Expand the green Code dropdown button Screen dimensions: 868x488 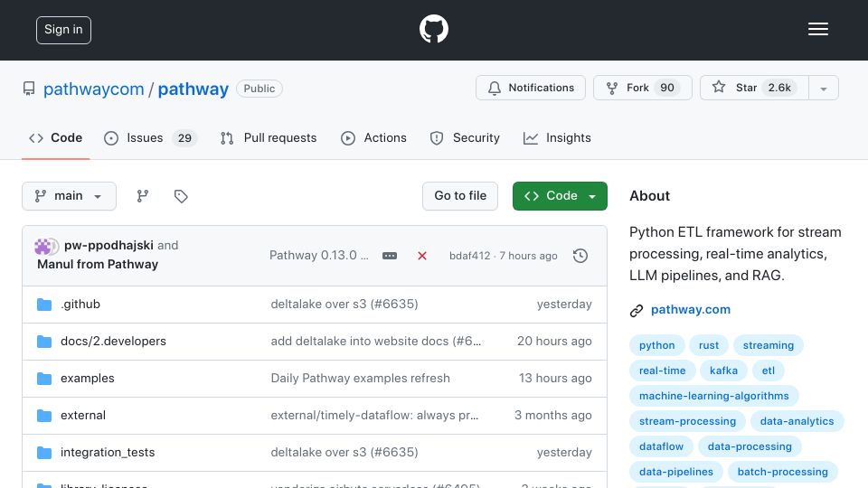(x=560, y=196)
